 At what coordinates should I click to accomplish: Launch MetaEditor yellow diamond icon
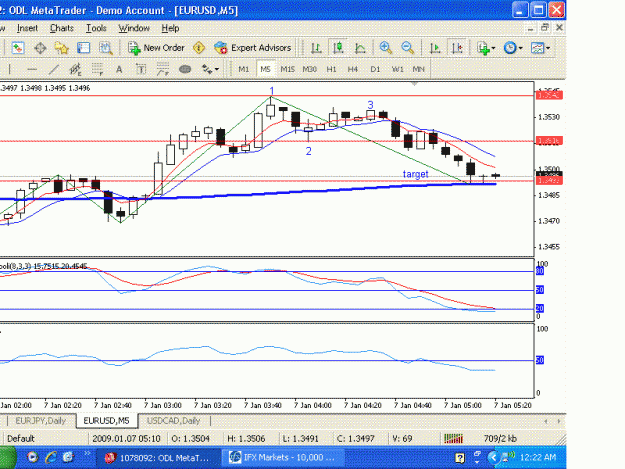199,48
